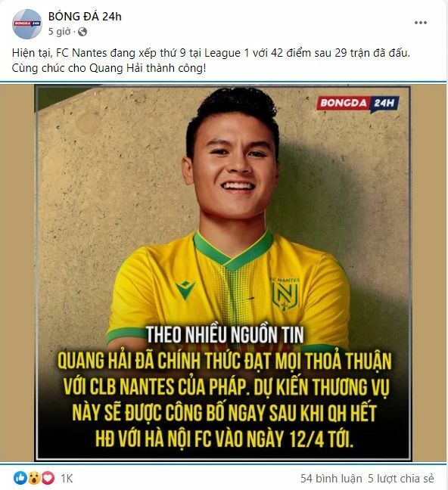448x490 pixels.
Task: Show the '5 lượt chia sẻ' shares list
Action: (x=401, y=478)
